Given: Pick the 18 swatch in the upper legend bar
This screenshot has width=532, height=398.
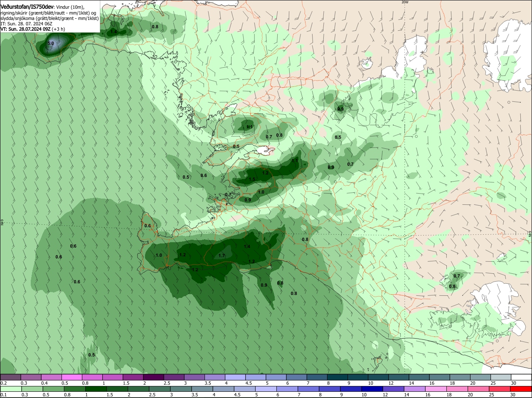Looking at the screenshot, I should (460, 377).
